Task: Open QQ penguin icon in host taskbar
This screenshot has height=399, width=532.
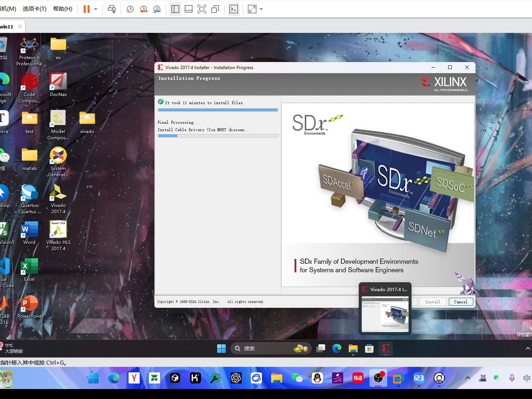Action: pyautogui.click(x=317, y=378)
